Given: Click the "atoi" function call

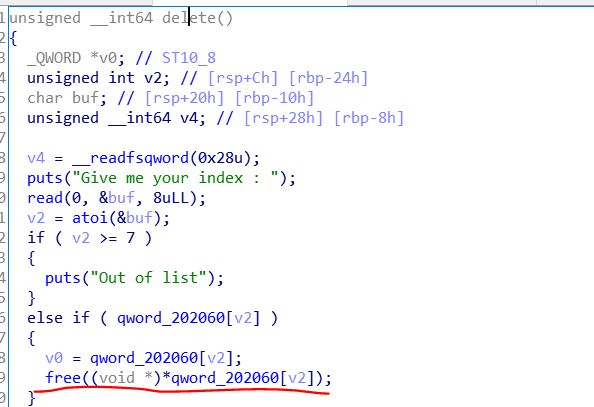Looking at the screenshot, I should coord(90,218).
